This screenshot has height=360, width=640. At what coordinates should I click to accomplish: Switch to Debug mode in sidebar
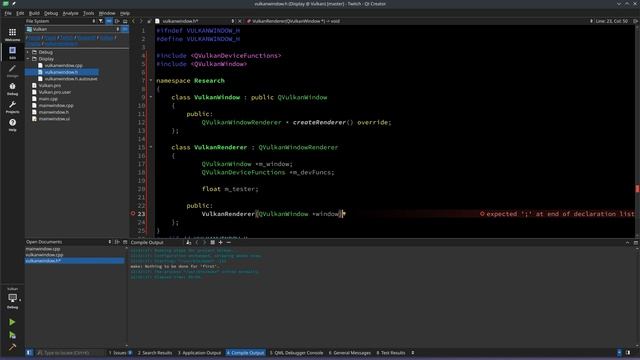(12, 89)
